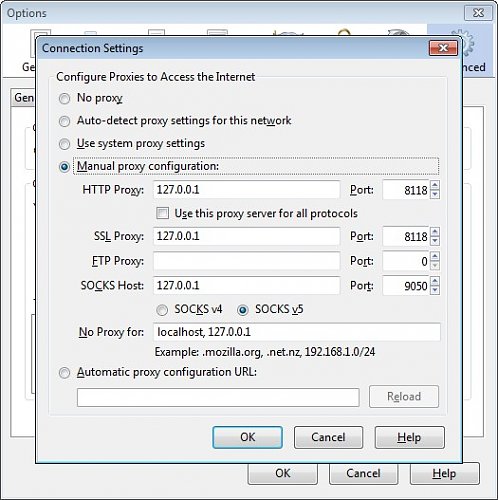Image resolution: width=498 pixels, height=500 pixels.
Task: Open Help for Connection Settings
Action: click(x=409, y=437)
